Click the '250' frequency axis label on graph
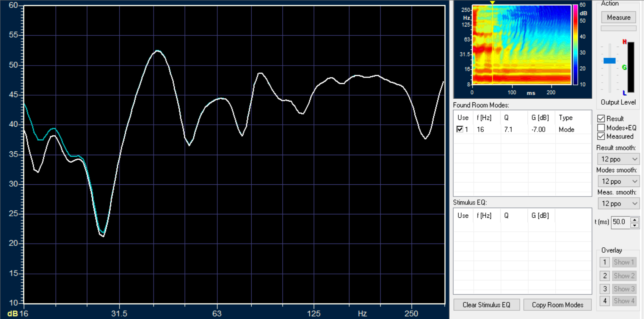This screenshot has width=644, height=319. pyautogui.click(x=411, y=314)
